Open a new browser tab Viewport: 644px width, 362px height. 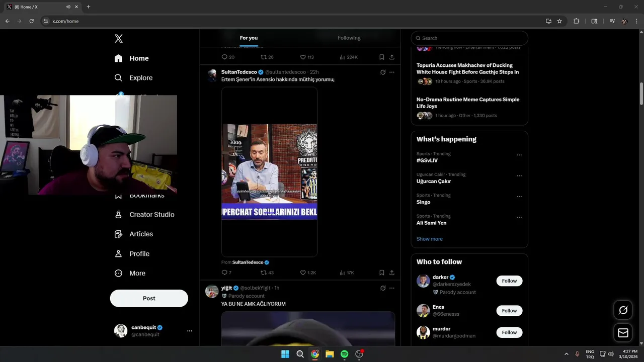[x=89, y=7]
